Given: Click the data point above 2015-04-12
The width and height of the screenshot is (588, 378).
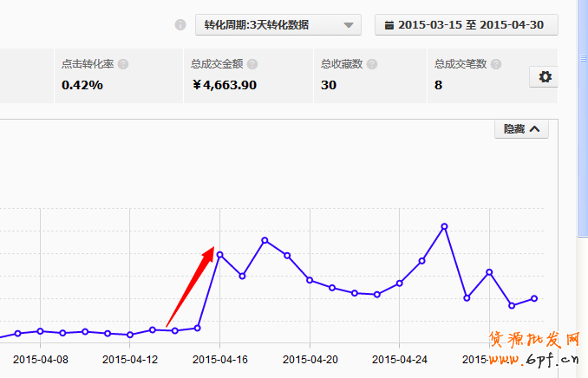Looking at the screenshot, I should point(130,335).
